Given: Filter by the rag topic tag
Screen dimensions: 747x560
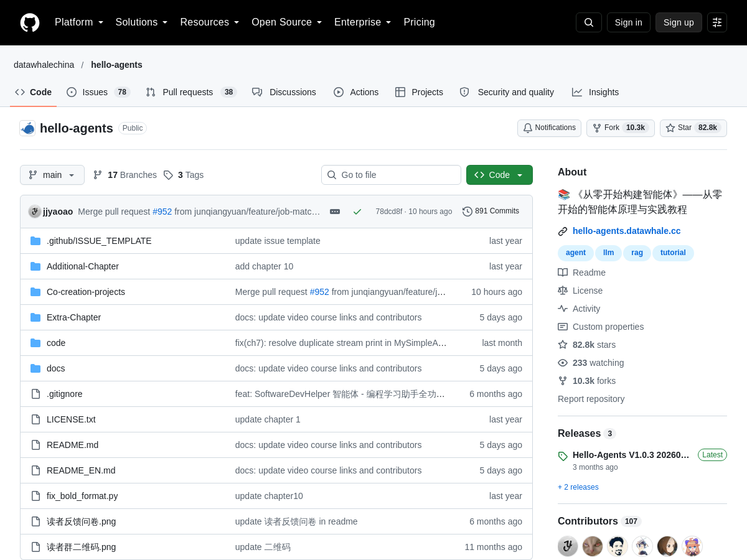Looking at the screenshot, I should (x=637, y=253).
